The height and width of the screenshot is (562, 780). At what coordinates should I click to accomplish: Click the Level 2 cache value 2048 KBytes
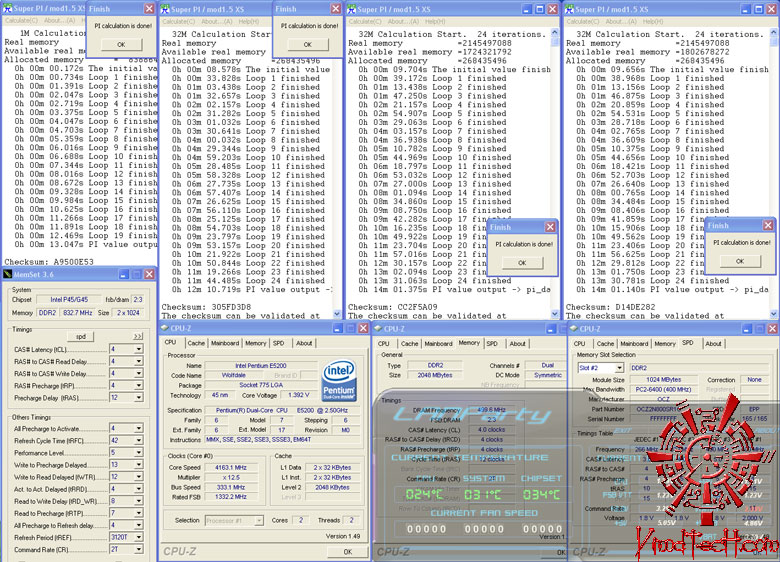332,487
